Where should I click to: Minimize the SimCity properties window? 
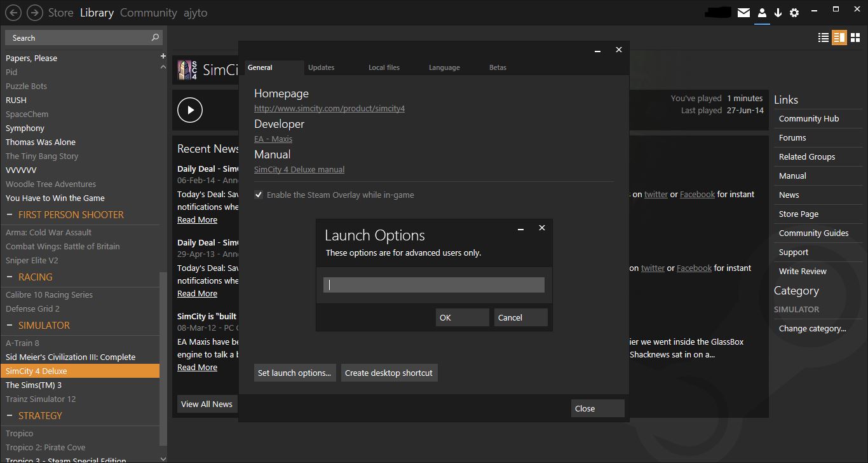coord(597,50)
